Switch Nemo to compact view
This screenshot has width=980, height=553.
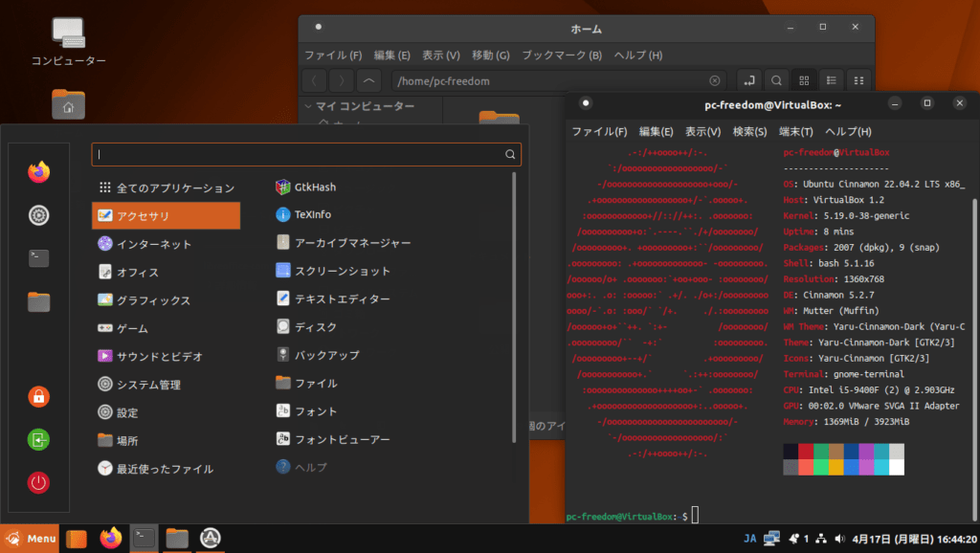(x=858, y=80)
